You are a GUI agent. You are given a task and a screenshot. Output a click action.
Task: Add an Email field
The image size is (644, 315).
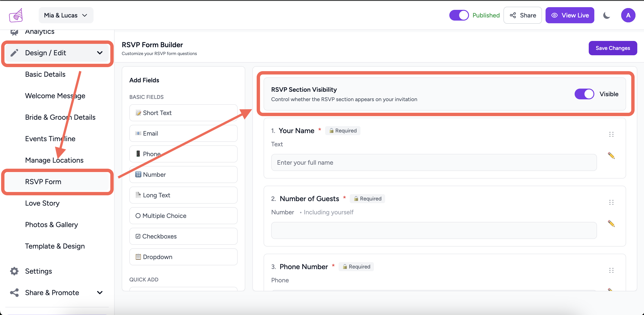tap(183, 133)
